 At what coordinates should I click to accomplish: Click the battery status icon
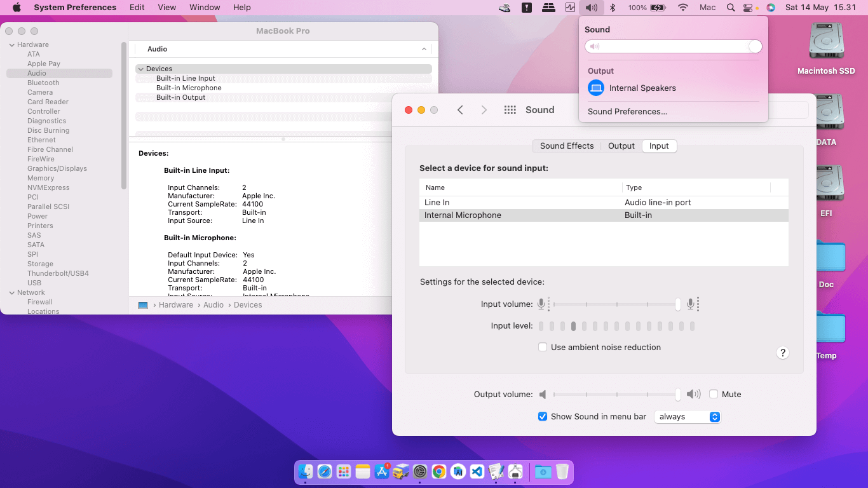tap(657, 8)
